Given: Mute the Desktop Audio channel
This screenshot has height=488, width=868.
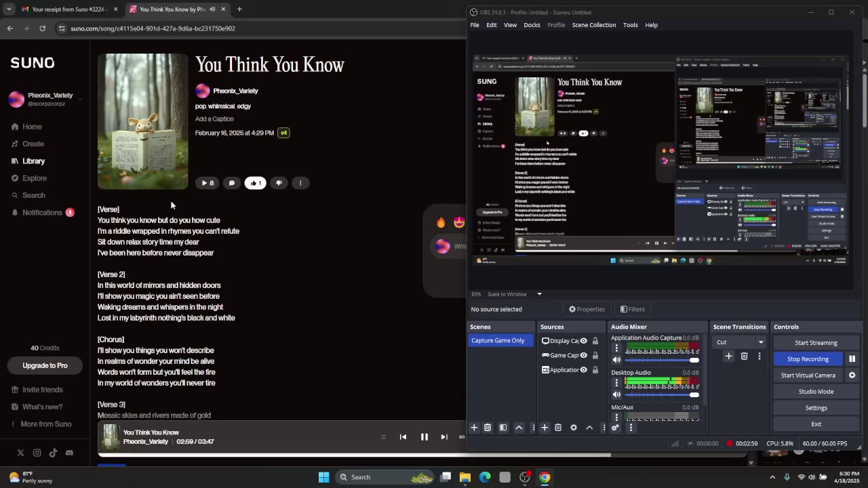Looking at the screenshot, I should [616, 394].
